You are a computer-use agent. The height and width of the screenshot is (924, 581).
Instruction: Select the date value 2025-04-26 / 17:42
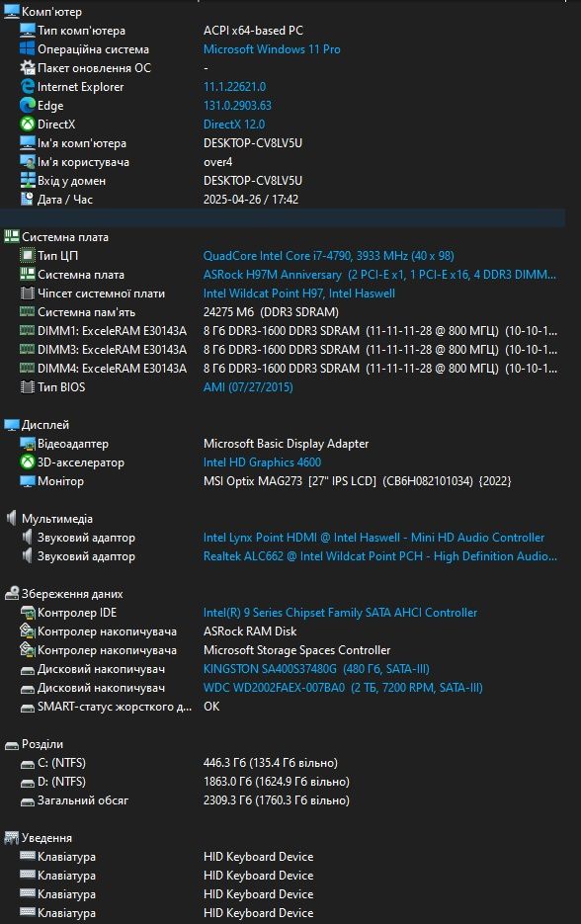pos(251,200)
